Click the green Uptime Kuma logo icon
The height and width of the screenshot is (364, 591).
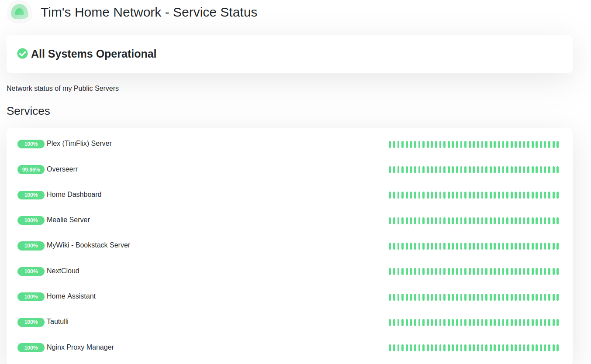(19, 12)
